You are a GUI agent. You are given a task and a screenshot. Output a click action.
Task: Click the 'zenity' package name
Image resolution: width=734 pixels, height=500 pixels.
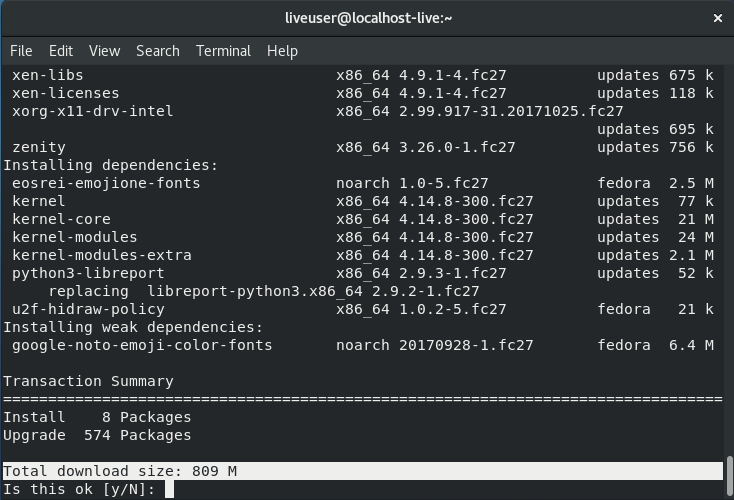click(39, 147)
